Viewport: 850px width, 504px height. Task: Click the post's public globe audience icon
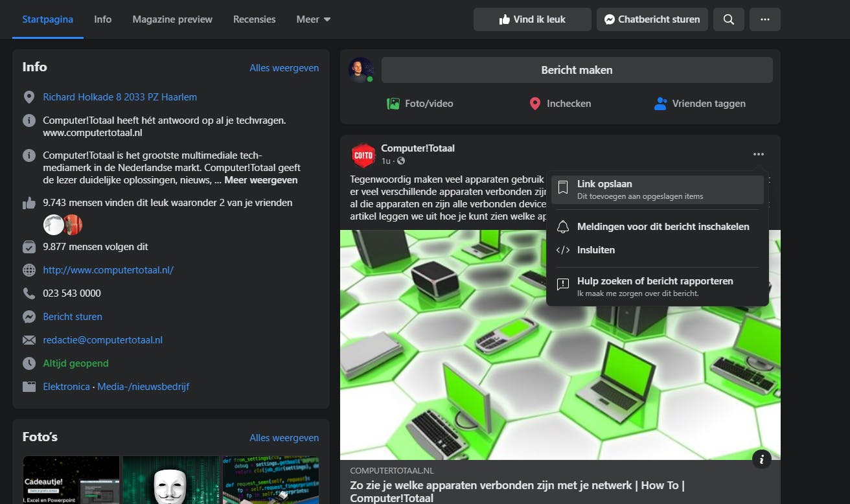(x=401, y=161)
